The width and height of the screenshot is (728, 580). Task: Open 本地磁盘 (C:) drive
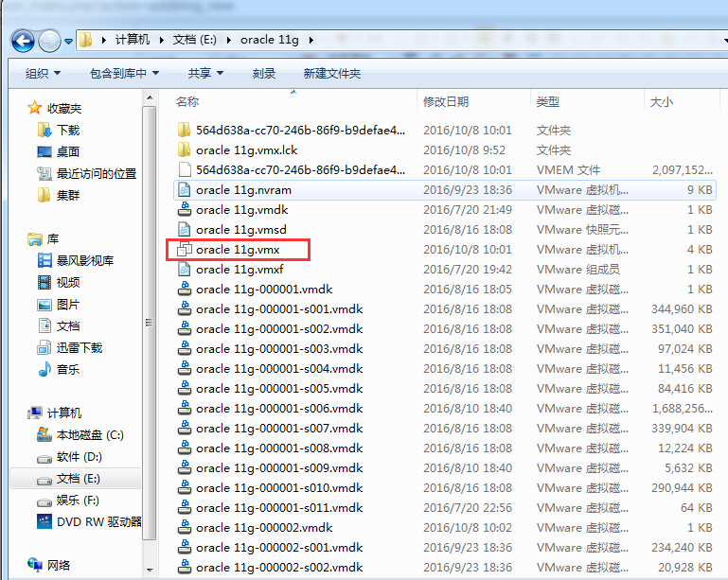90,435
